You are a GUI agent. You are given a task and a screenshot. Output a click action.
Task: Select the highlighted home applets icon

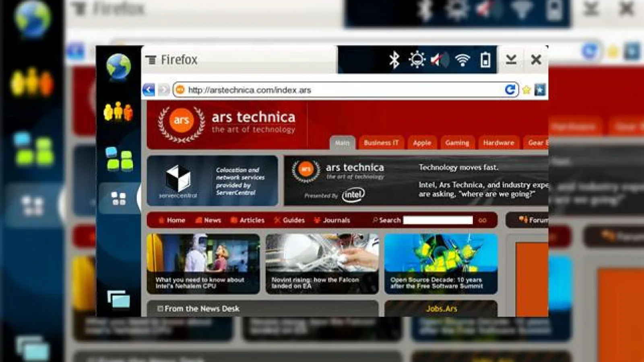point(119,198)
